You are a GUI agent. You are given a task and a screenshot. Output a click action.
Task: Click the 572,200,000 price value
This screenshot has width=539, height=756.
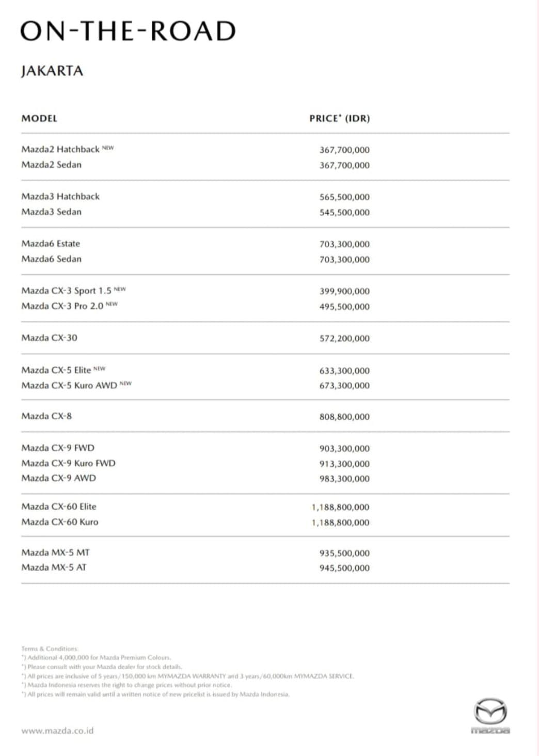(x=344, y=338)
